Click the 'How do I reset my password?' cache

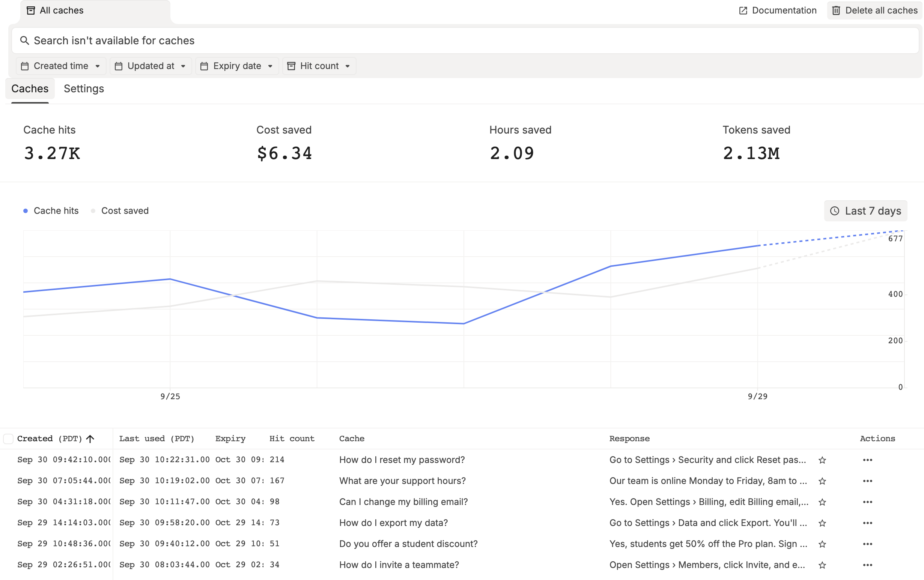402,460
